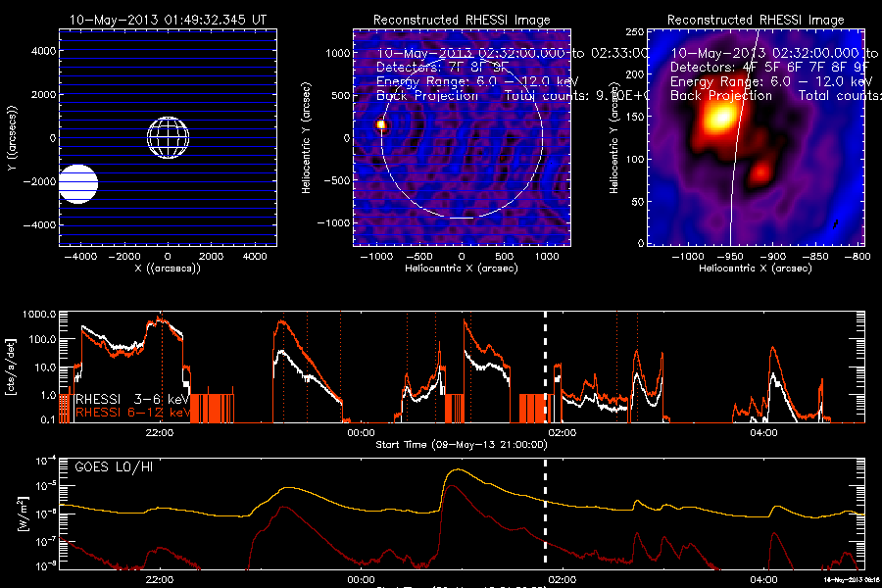Screen dimensions: 882x588
Task: Click the '02:00' tick under RHESSI lightcurve
Action: pos(562,433)
